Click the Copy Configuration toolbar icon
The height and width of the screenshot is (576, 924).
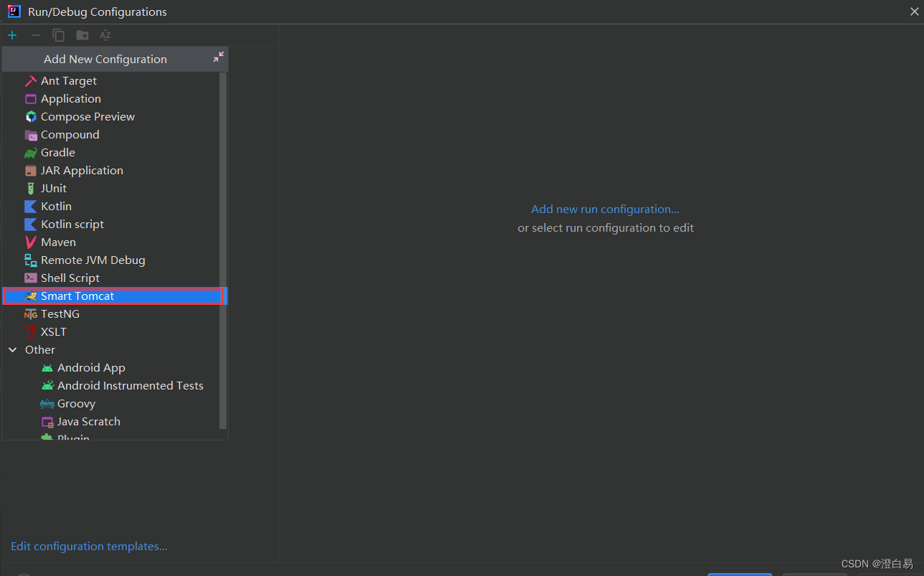point(59,35)
